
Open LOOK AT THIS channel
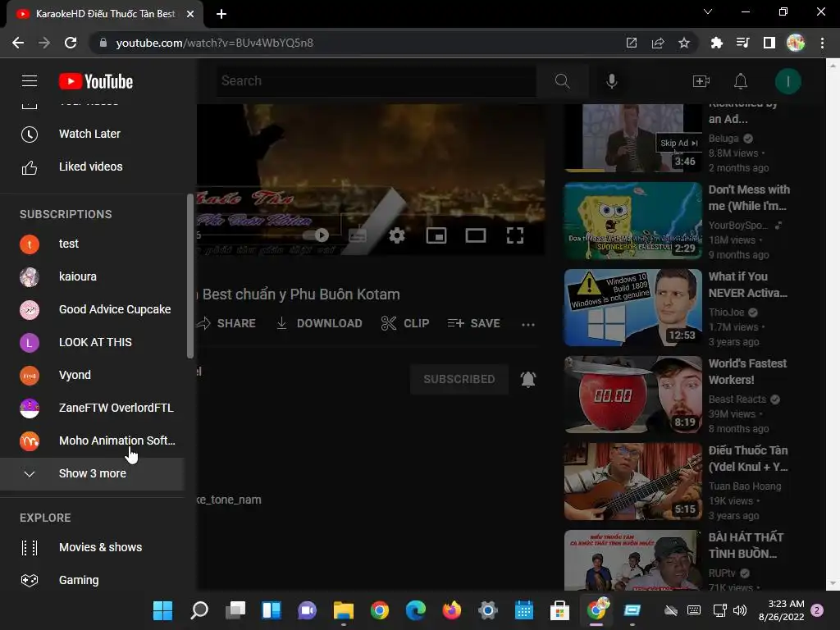coord(92,342)
